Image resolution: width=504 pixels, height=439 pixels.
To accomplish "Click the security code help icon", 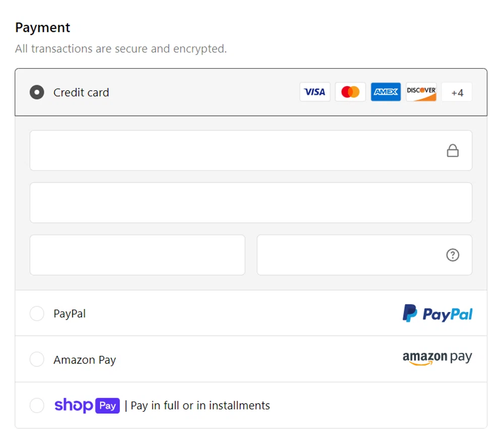I will click(x=453, y=255).
